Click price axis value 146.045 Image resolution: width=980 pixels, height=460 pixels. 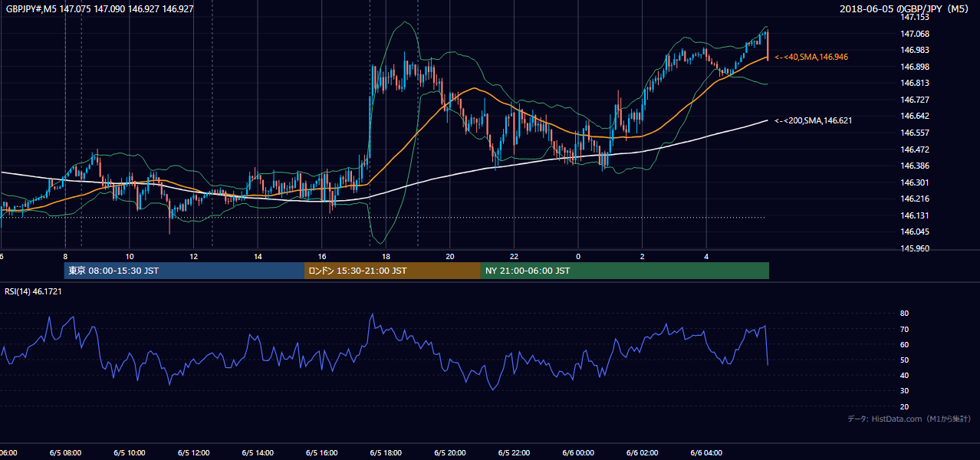click(916, 232)
